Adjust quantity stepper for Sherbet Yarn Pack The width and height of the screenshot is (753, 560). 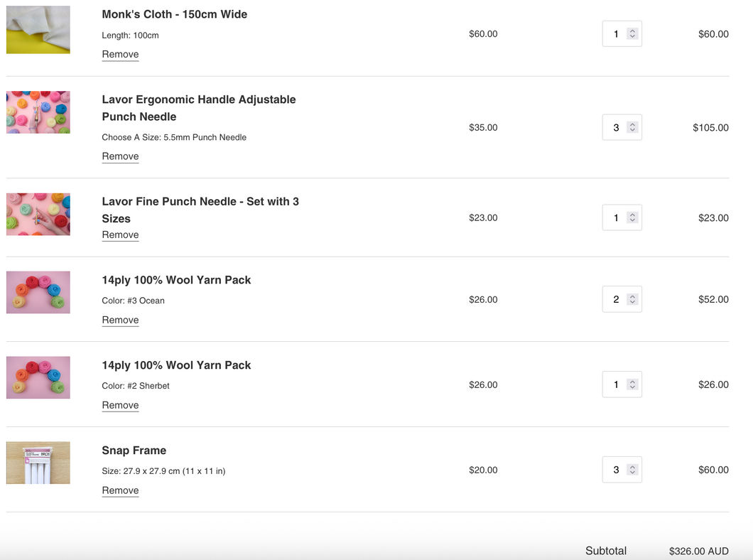(632, 384)
